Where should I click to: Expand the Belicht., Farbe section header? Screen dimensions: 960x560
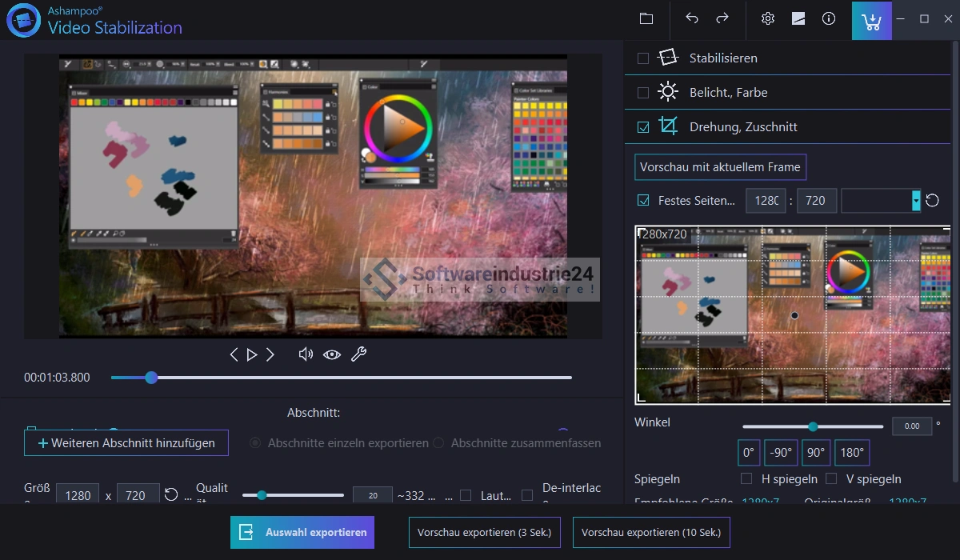(x=728, y=93)
